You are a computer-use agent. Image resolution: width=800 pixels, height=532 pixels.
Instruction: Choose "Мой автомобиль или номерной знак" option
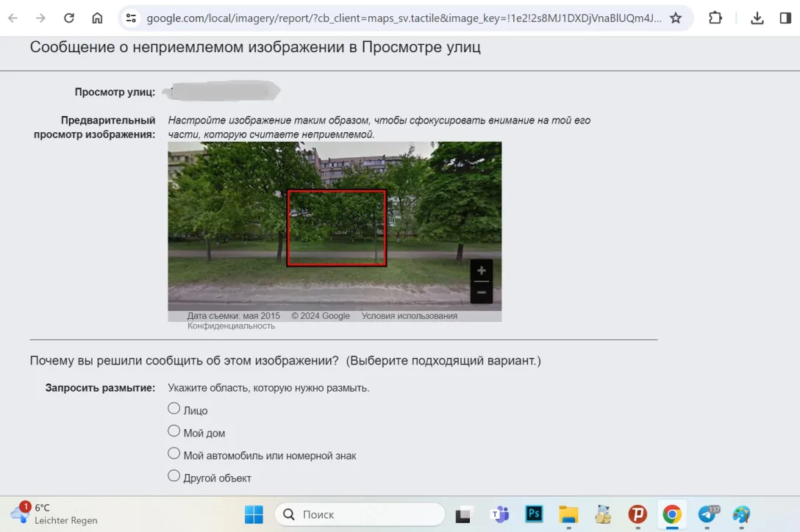(174, 454)
